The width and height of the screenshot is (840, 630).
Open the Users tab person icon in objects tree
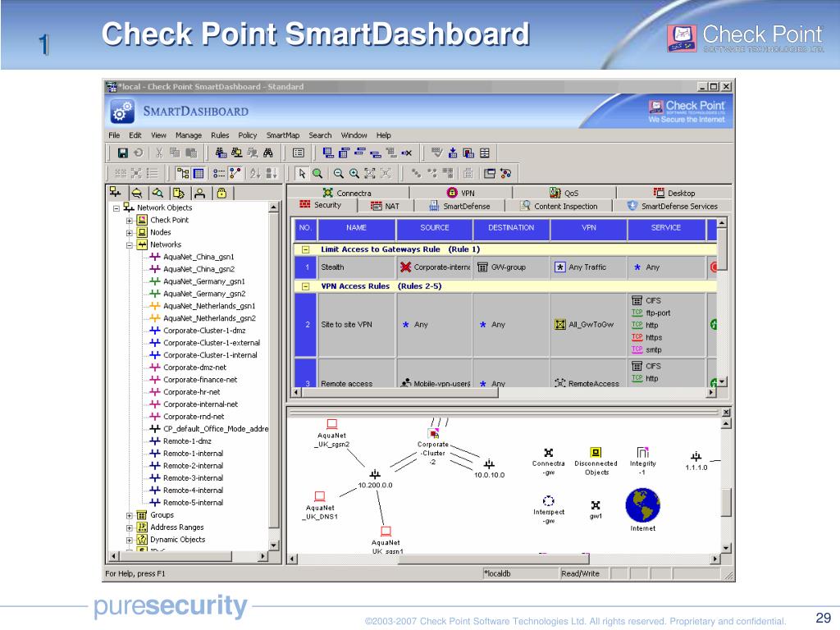pos(200,193)
